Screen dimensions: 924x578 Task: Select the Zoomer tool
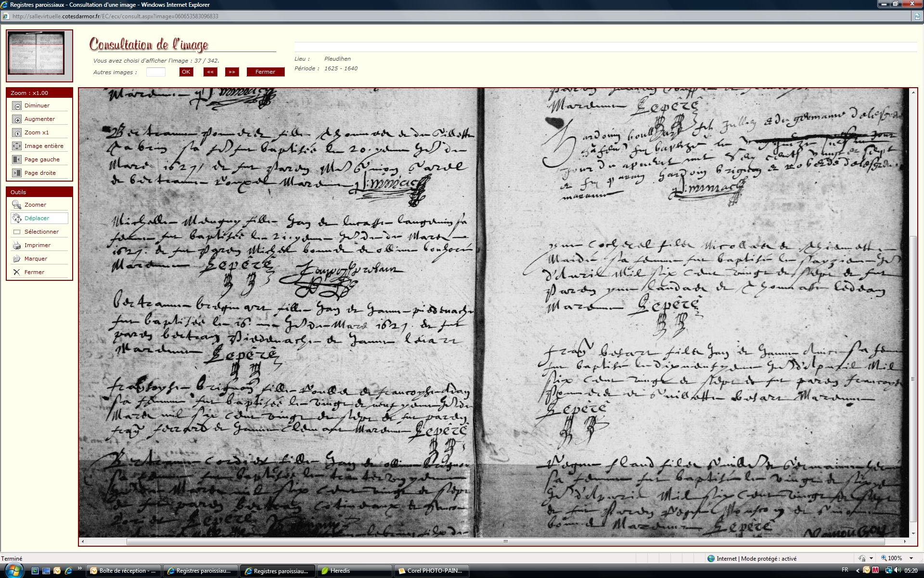tap(17, 205)
